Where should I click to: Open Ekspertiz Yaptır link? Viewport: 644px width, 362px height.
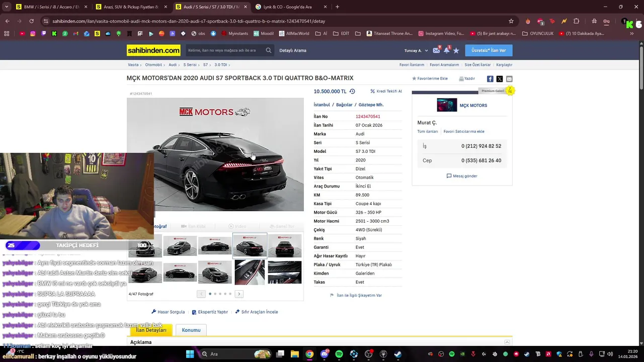click(210, 312)
